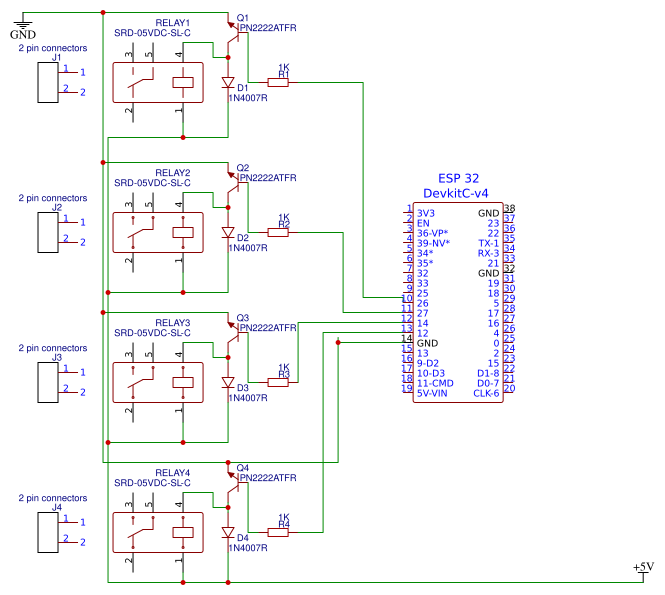Click ESP32 pin number 19
665x595 pixels.
(x=407, y=388)
